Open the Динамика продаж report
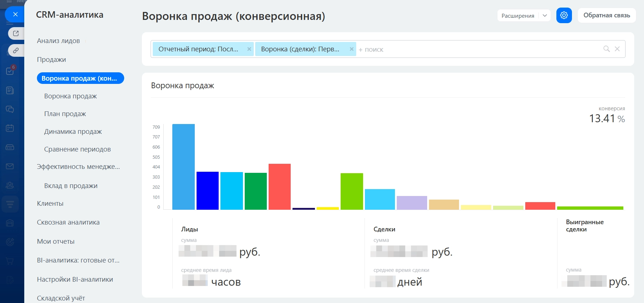 pos(73,132)
